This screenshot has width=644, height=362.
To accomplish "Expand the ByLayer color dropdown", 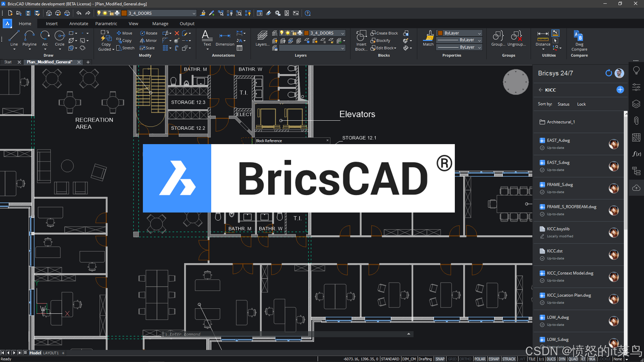I will (x=479, y=33).
